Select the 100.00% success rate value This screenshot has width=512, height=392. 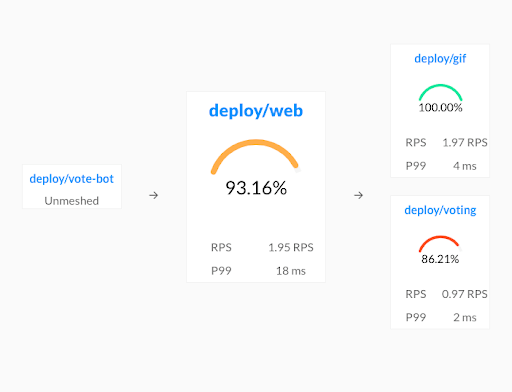(440, 108)
